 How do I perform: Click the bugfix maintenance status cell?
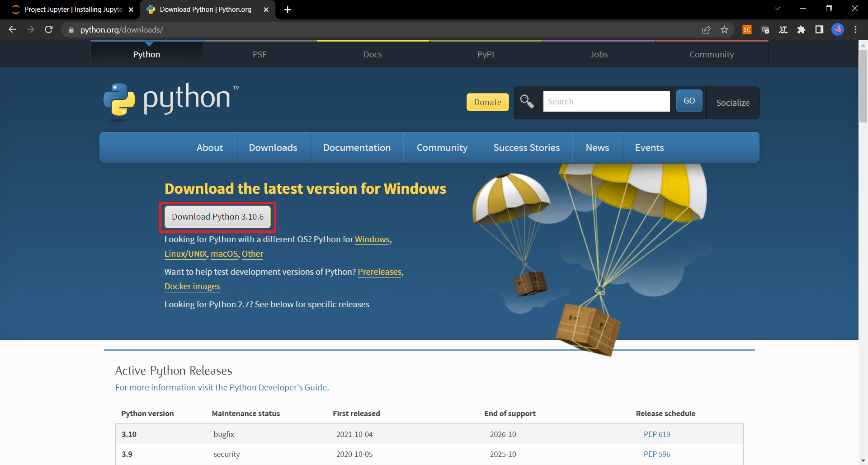[x=224, y=434]
